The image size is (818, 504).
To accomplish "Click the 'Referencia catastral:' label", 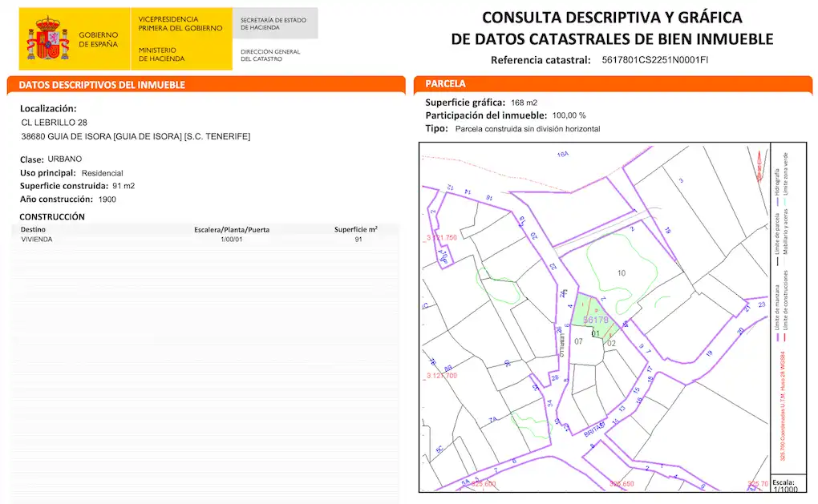I will [541, 60].
